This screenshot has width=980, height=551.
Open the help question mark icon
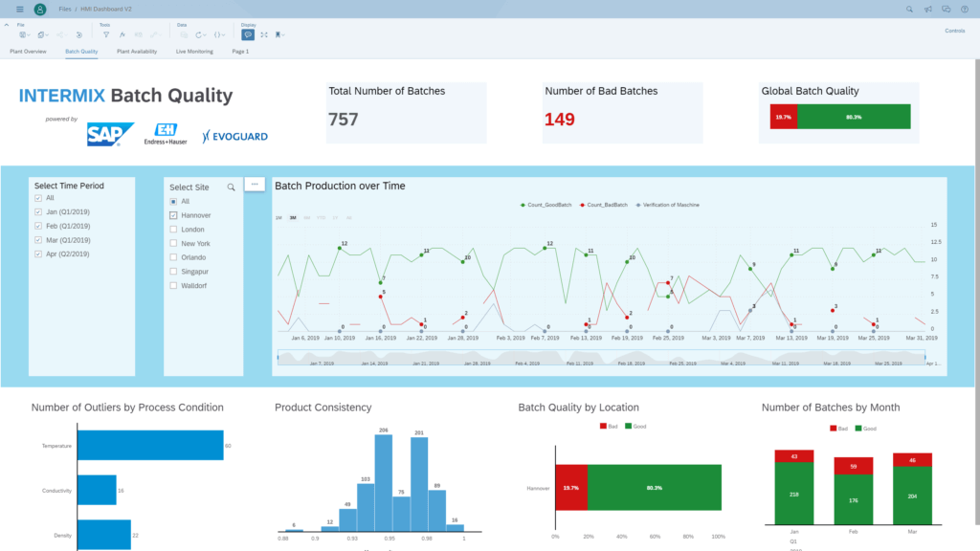(965, 10)
